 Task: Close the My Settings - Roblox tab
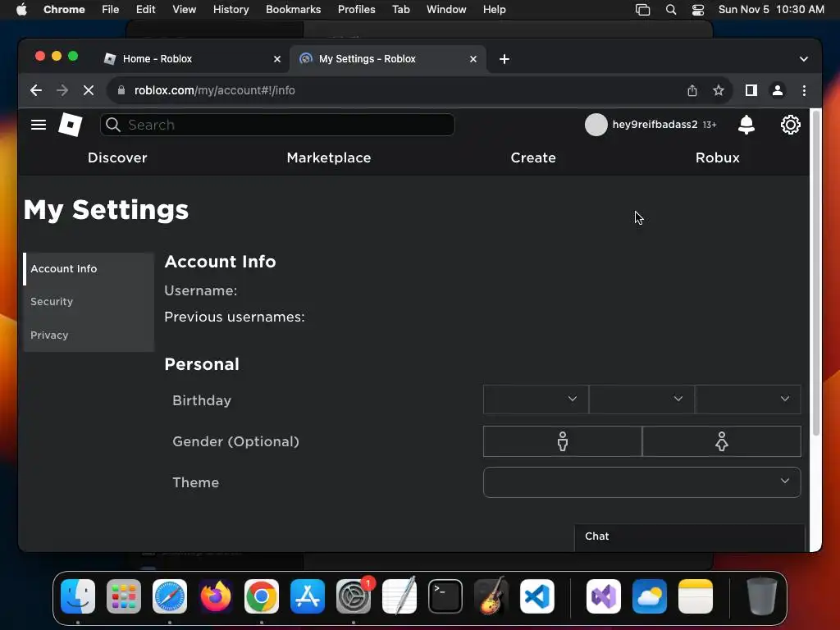(x=473, y=59)
